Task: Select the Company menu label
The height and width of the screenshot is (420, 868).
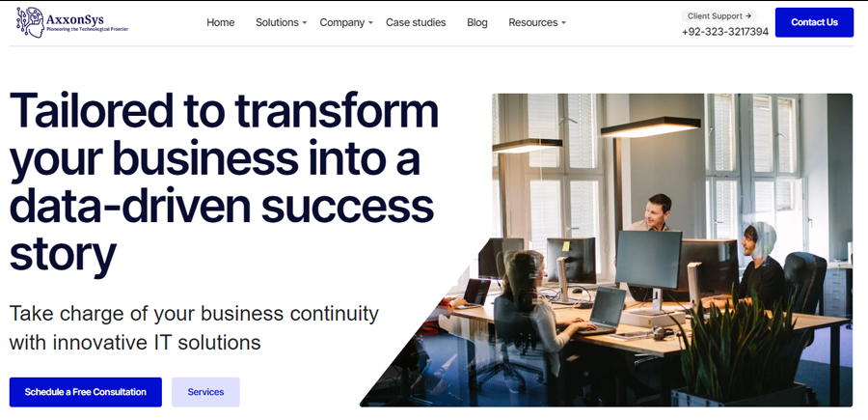Action: pos(341,22)
